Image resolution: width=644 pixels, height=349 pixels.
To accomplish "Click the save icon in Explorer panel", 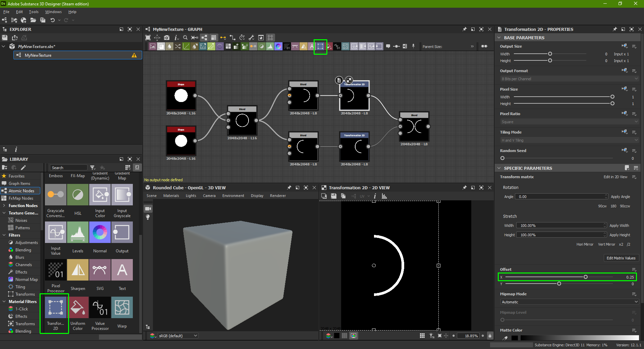I will click(x=5, y=38).
